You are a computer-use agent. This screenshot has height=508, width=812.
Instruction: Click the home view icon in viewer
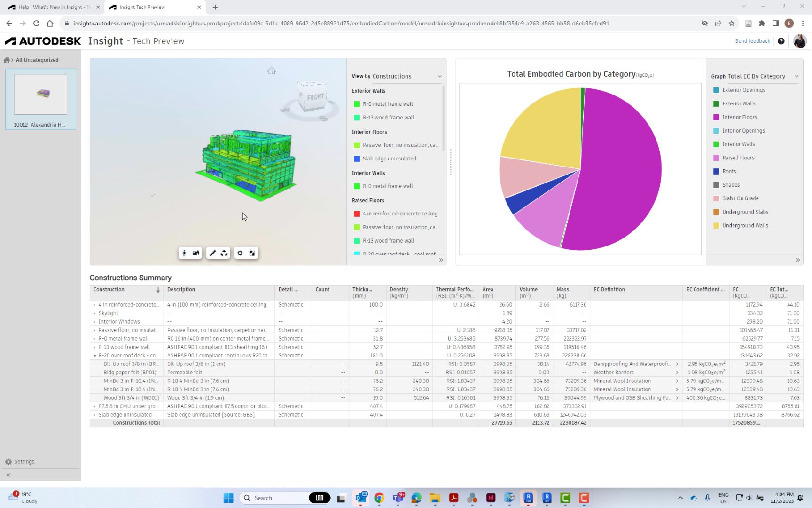point(272,71)
